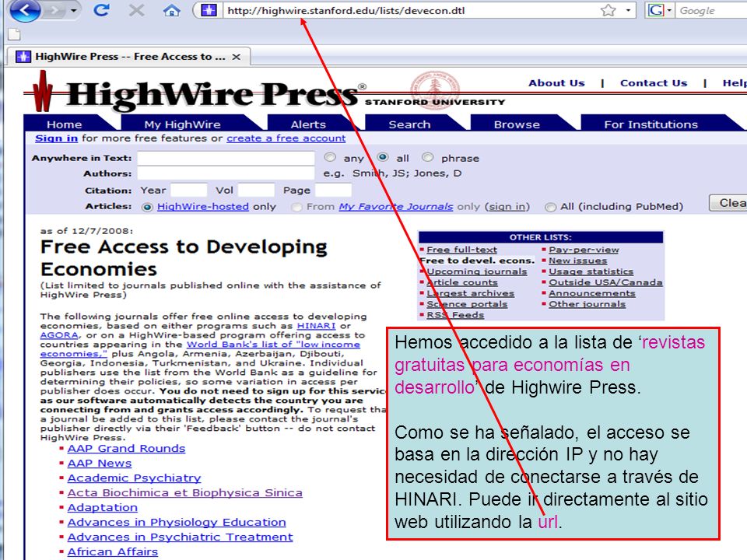Open the Usage statistics link
This screenshot has height=560, width=747.
pos(591,271)
